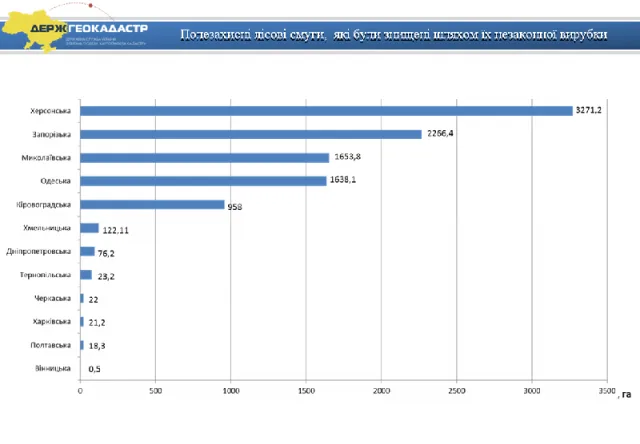Image resolution: width=640 pixels, height=444 pixels.
Task: Click the Полтавська region label
Action: click(x=51, y=345)
